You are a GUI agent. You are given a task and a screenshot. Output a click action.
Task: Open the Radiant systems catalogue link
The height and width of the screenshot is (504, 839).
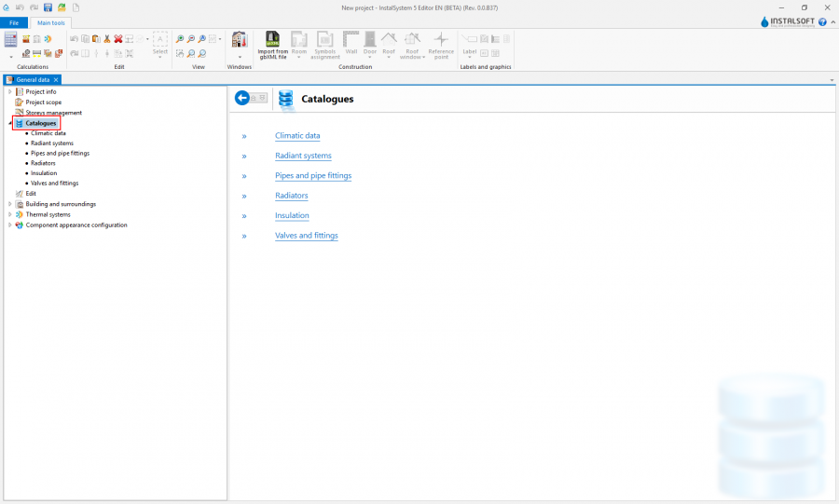303,156
